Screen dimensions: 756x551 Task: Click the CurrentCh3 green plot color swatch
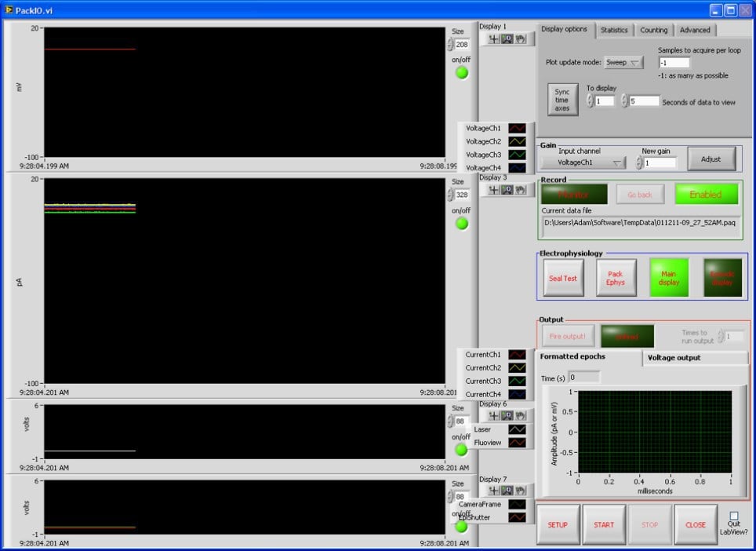[x=517, y=381]
